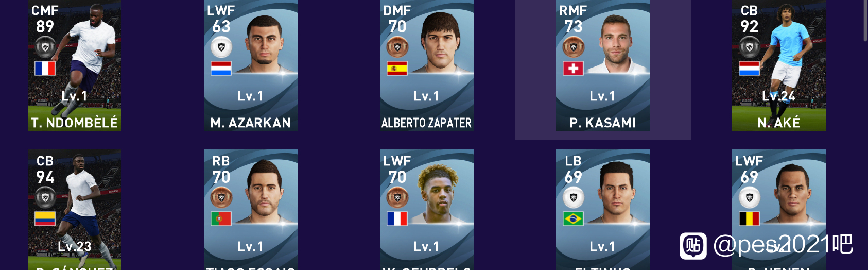Click the Tieba logo icon in the watermark
The height and width of the screenshot is (270, 868).
(x=693, y=245)
